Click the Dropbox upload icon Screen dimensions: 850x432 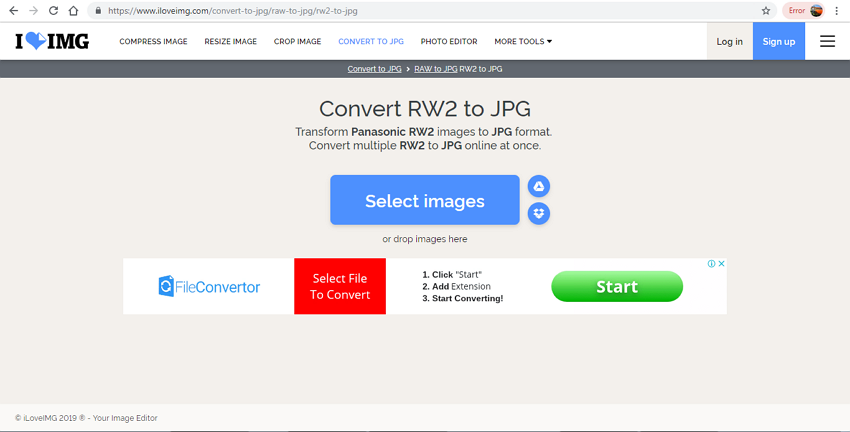pos(538,213)
